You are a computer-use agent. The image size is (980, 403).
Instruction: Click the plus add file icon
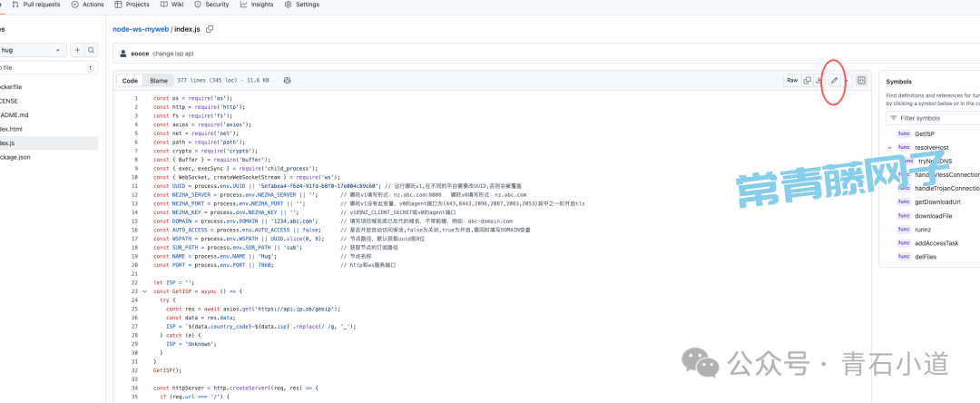pos(78,50)
